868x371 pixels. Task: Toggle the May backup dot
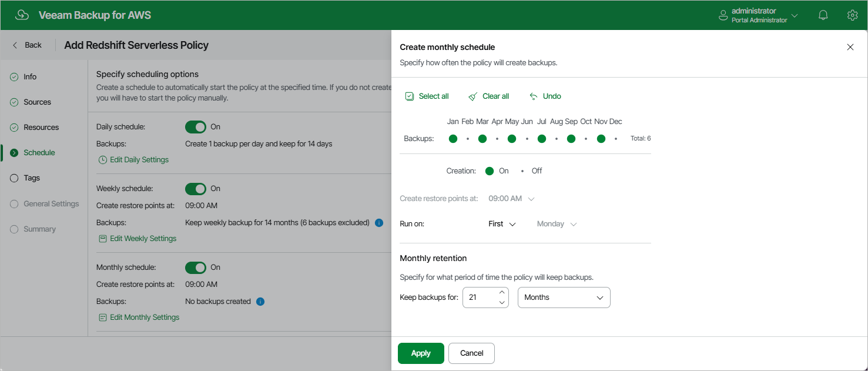(512, 139)
